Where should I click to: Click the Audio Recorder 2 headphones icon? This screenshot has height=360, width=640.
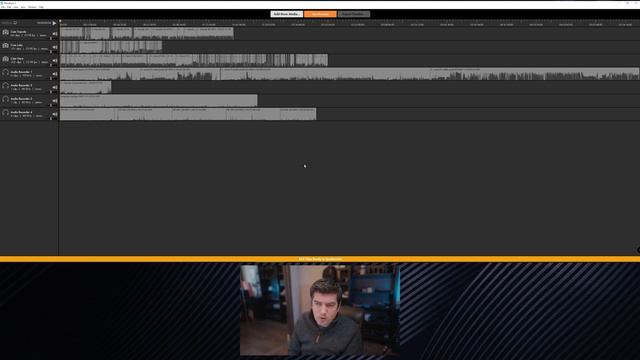tap(5, 86)
